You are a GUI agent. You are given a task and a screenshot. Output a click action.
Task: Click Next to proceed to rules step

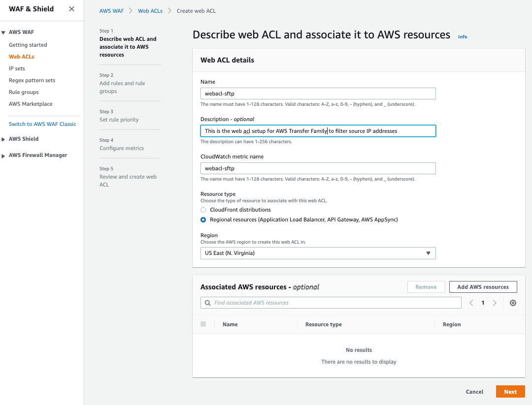(510, 391)
